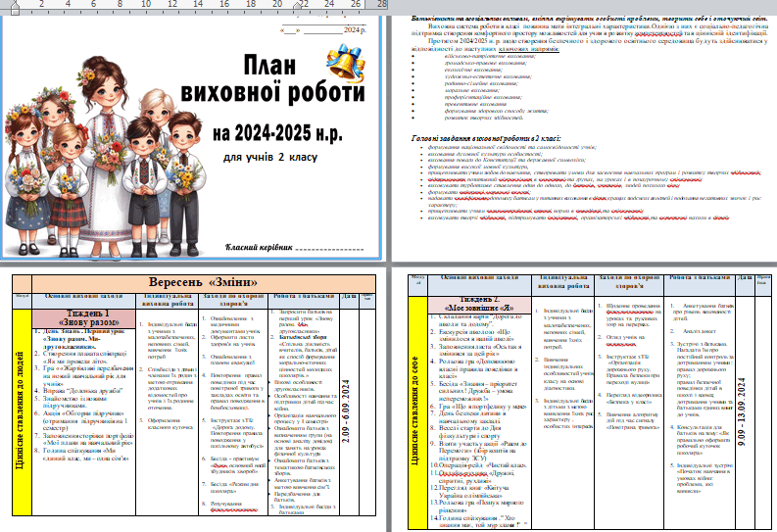Click bullet item 'моральне виховання'
This screenshot has width=777, height=532.
tap(471, 91)
